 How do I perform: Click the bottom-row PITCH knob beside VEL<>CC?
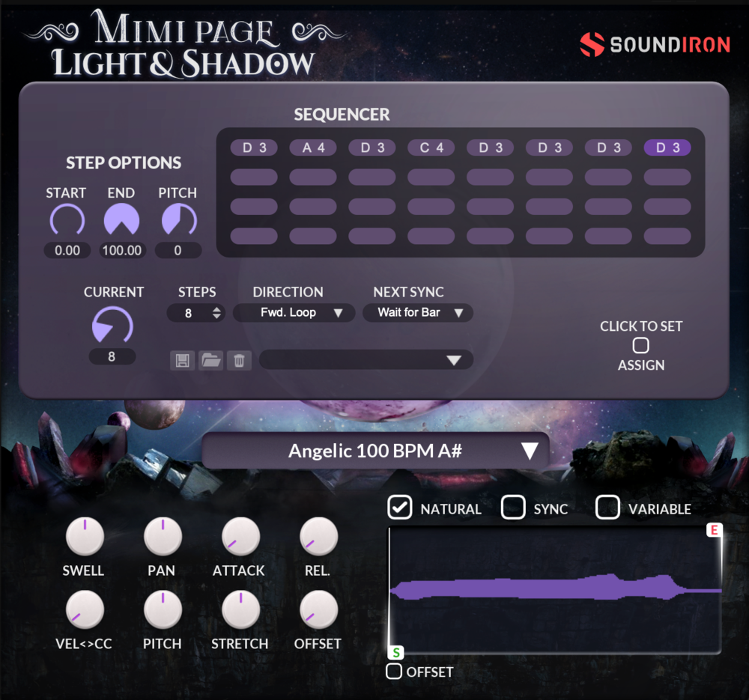163,609
